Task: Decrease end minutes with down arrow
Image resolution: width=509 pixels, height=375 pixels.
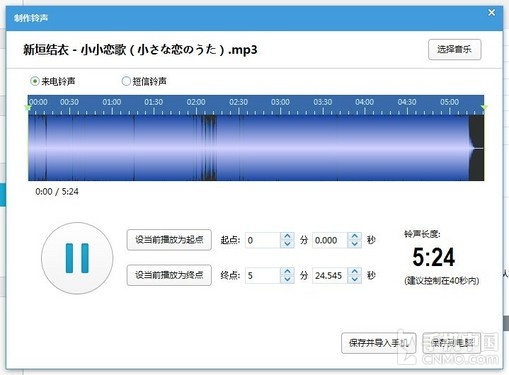Action: [x=287, y=279]
